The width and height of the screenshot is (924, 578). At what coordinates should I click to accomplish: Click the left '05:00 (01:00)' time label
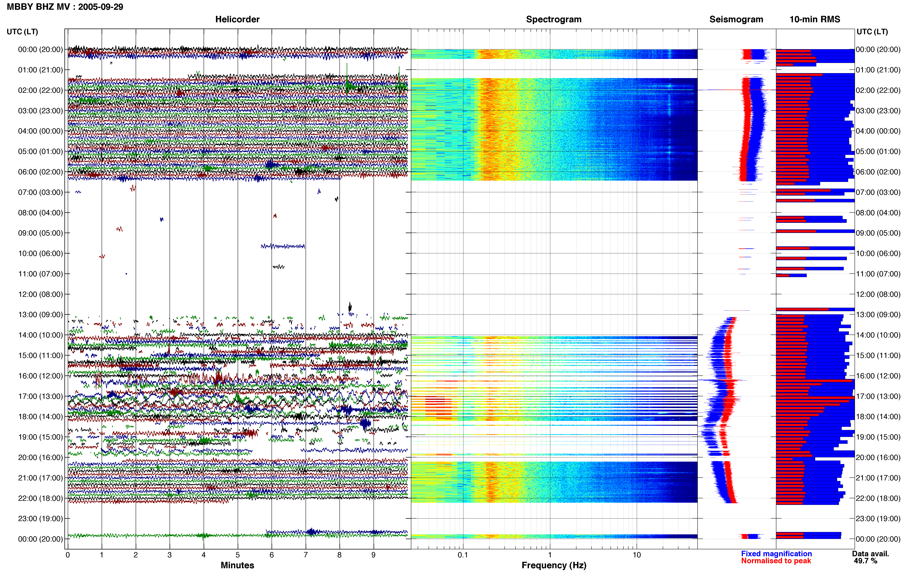40,151
